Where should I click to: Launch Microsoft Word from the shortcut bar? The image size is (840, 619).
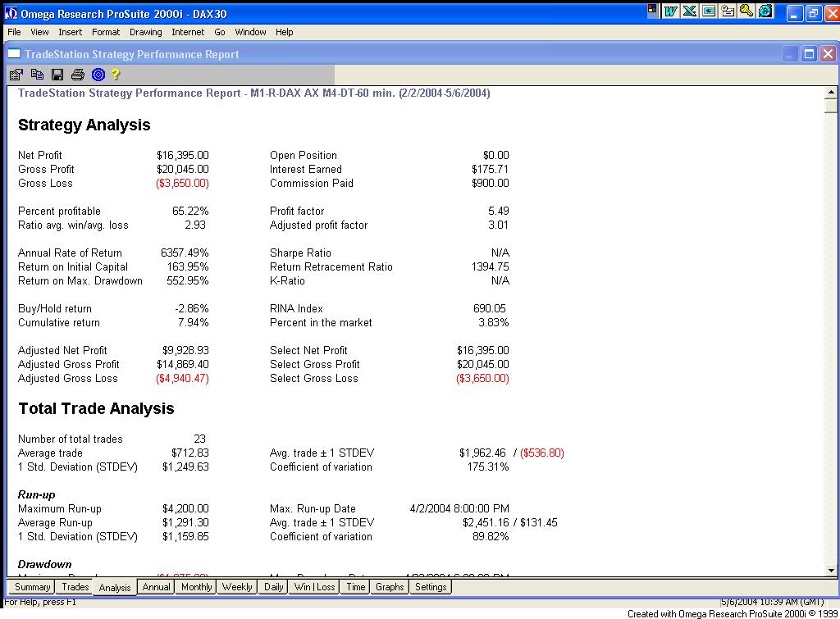point(671,11)
